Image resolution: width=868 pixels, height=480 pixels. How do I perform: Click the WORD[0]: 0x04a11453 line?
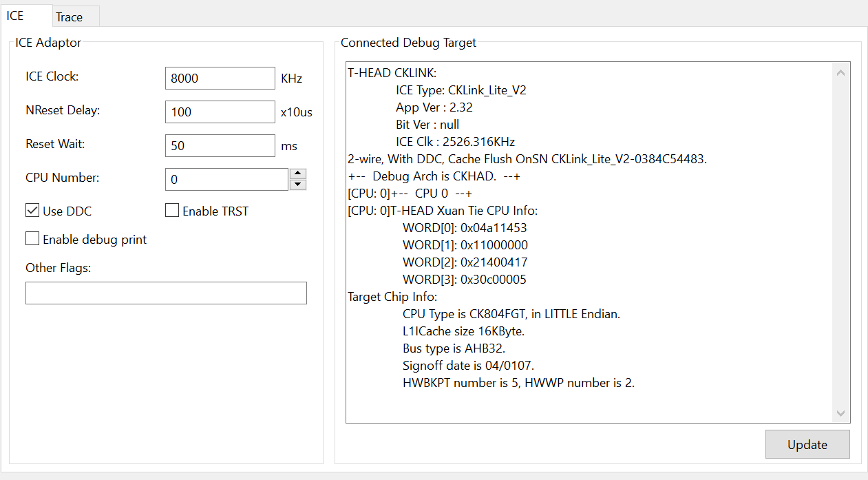pyautogui.click(x=465, y=228)
